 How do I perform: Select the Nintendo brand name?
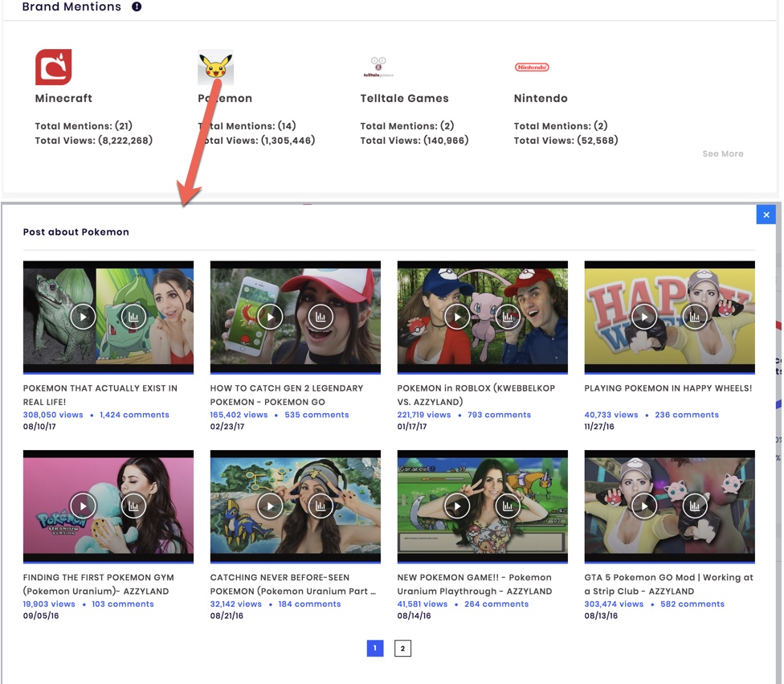(541, 98)
